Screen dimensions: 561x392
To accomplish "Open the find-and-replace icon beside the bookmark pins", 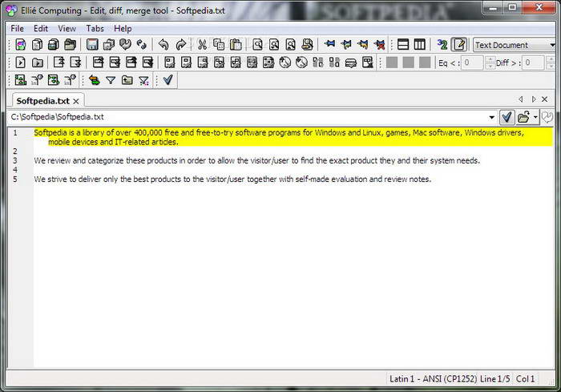I will [x=307, y=45].
